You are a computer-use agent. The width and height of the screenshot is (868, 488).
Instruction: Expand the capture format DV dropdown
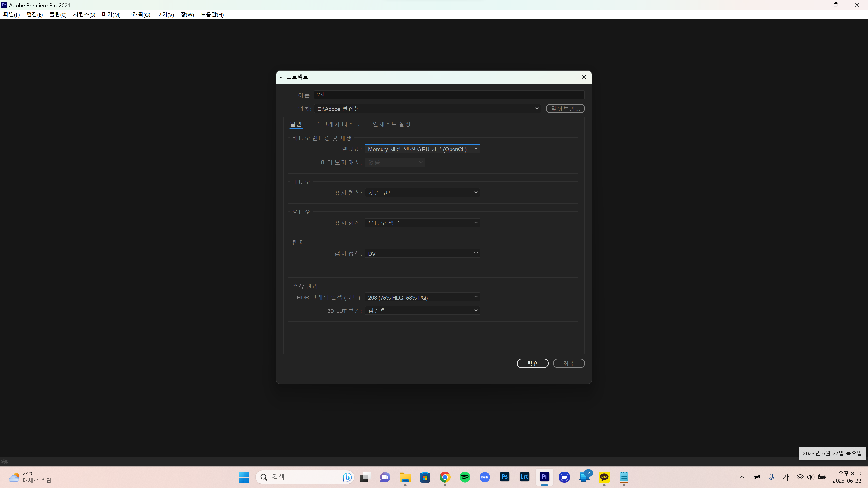coord(422,253)
